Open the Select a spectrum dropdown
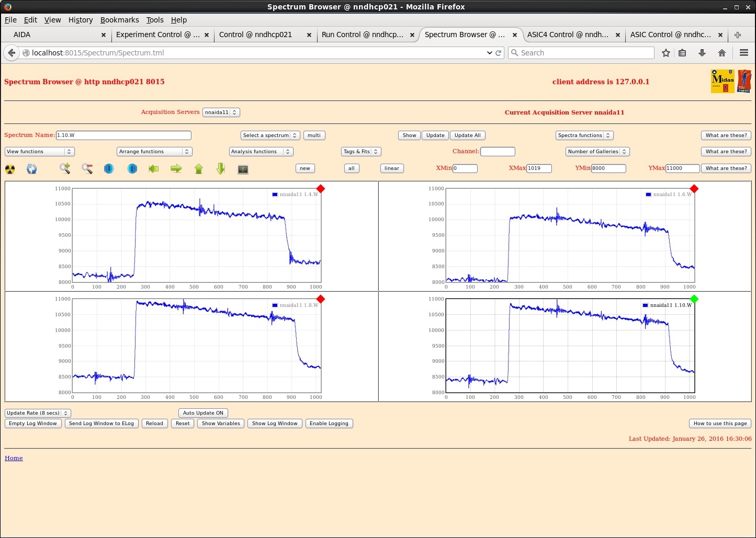Image resolution: width=756 pixels, height=538 pixels. tap(270, 135)
